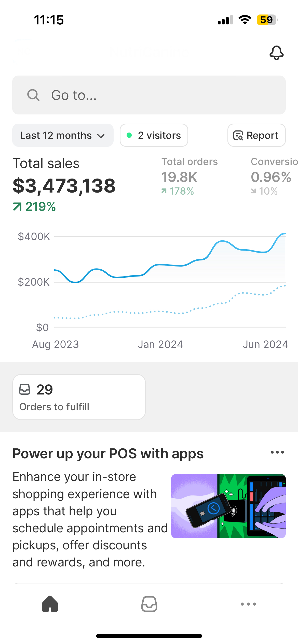Image resolution: width=298 pixels, height=644 pixels.
Task: Click the date range chevron arrow
Action: pyautogui.click(x=101, y=136)
